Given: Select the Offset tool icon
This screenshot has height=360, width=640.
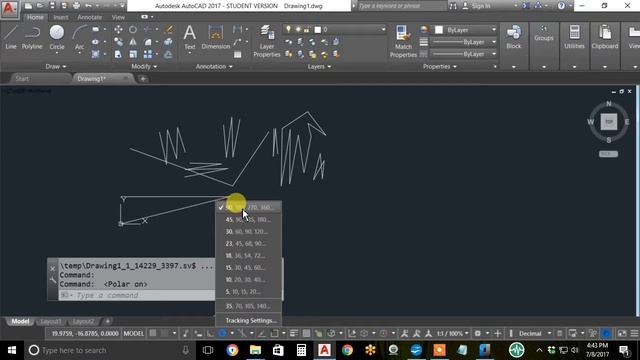Looking at the screenshot, I should pos(168,54).
